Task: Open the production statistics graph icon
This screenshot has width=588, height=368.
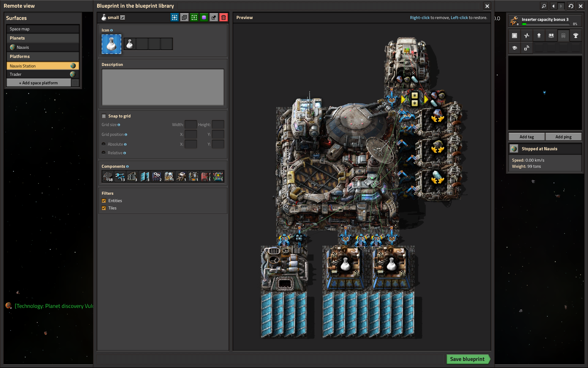Action: click(x=526, y=36)
